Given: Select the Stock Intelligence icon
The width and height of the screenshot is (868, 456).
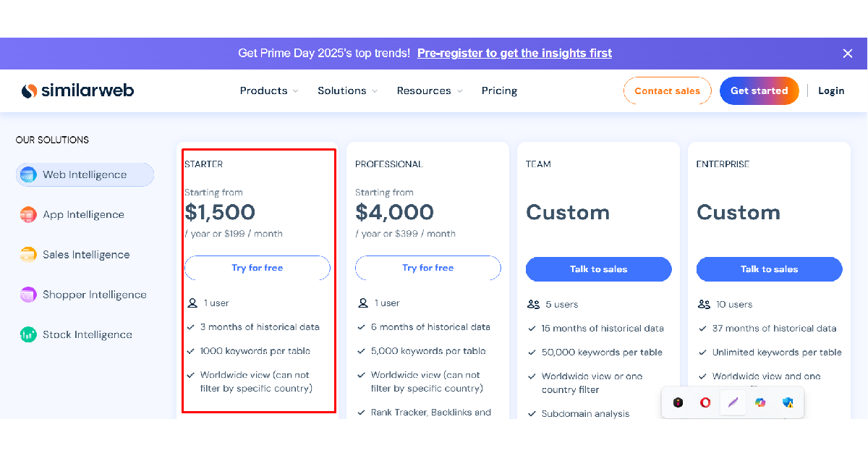Looking at the screenshot, I should [28, 334].
